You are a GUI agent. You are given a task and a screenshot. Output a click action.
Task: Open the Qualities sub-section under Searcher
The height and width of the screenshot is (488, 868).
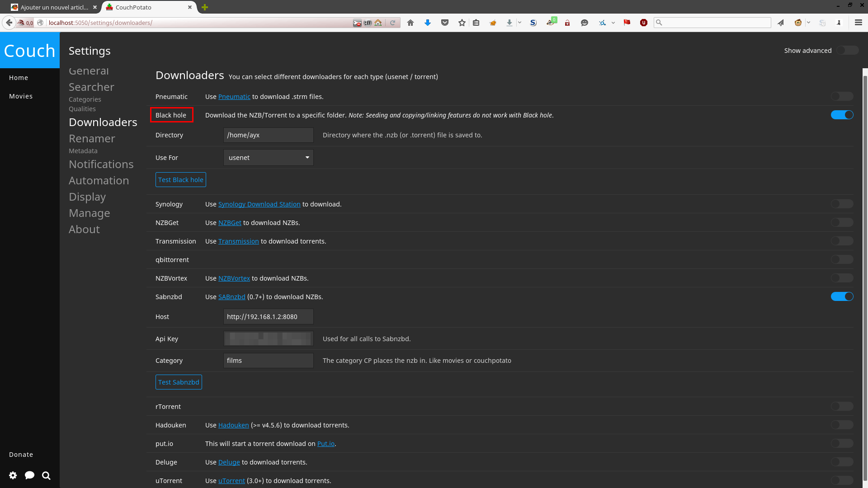point(82,109)
